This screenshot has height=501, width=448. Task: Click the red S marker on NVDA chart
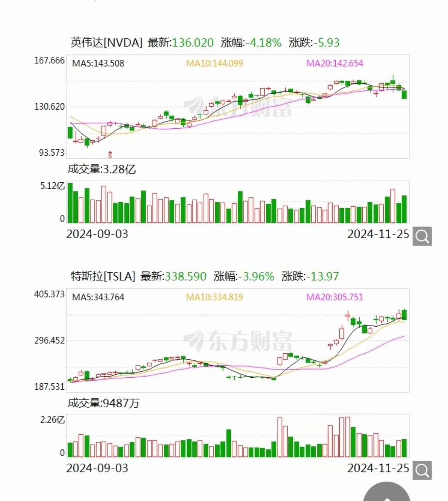[110, 154]
